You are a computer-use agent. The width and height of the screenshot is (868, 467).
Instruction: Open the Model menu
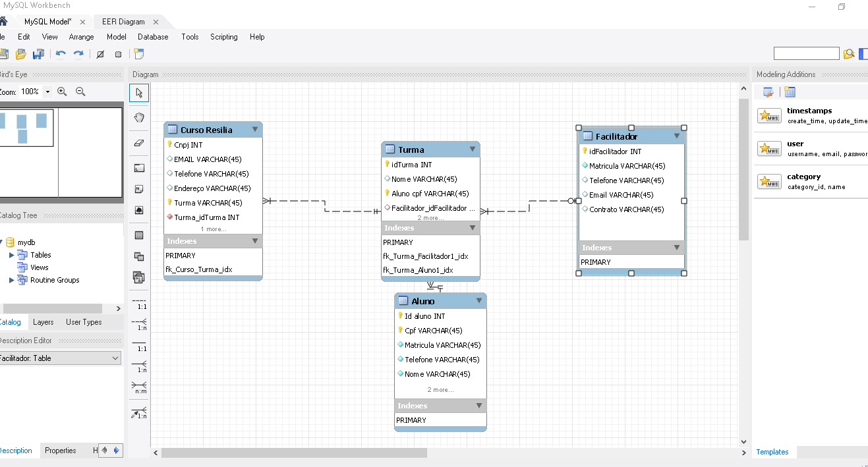click(x=116, y=37)
